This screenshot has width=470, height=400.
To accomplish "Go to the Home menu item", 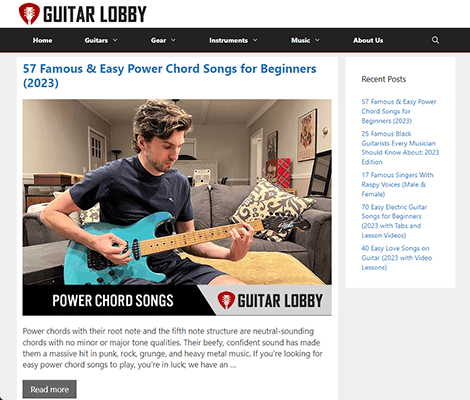I will pyautogui.click(x=42, y=40).
